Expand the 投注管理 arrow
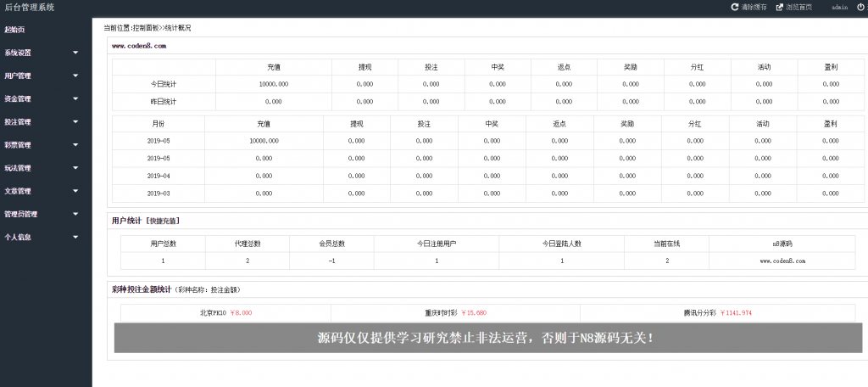This screenshot has width=868, height=387. (x=75, y=121)
